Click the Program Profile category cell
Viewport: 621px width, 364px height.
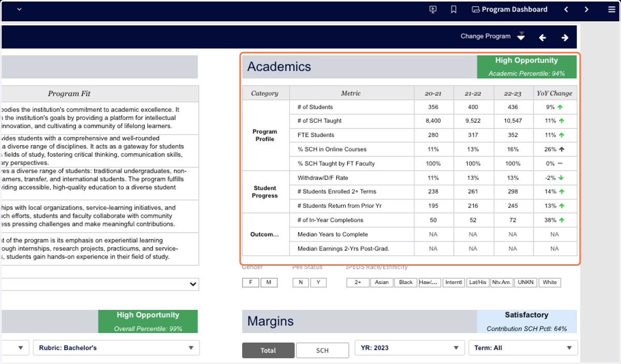pyautogui.click(x=265, y=135)
